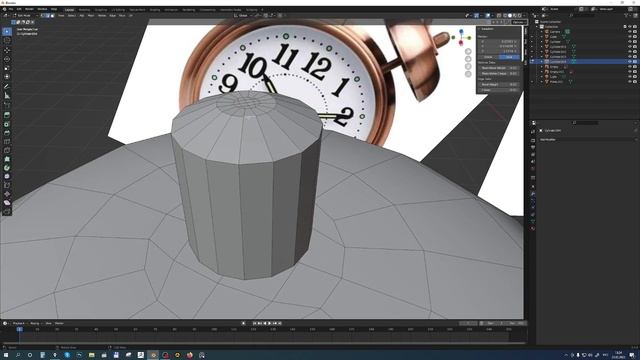Select the Shear tool
Viewport: 640px width, 360px height.
pos(7,203)
